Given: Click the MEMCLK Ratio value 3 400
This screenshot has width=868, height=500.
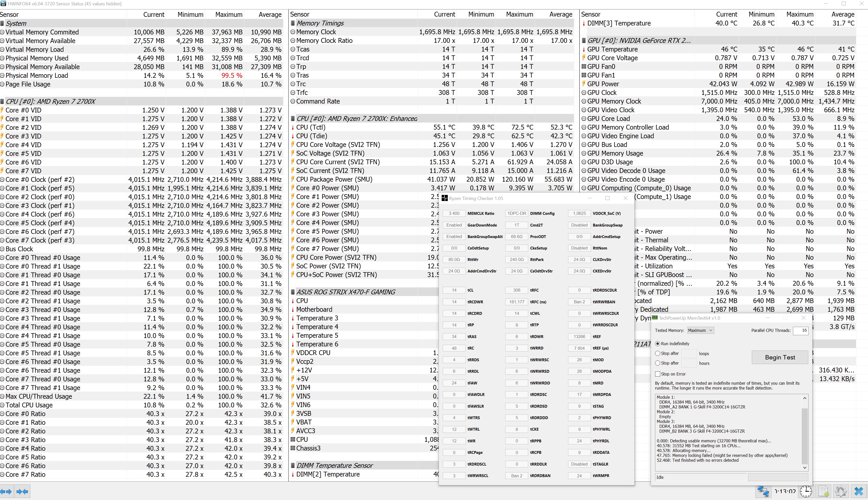Looking at the screenshot, I should (454, 213).
